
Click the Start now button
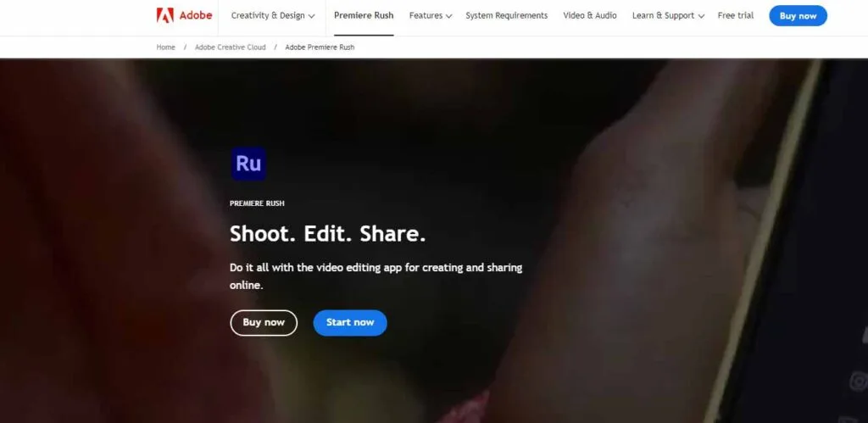350,323
